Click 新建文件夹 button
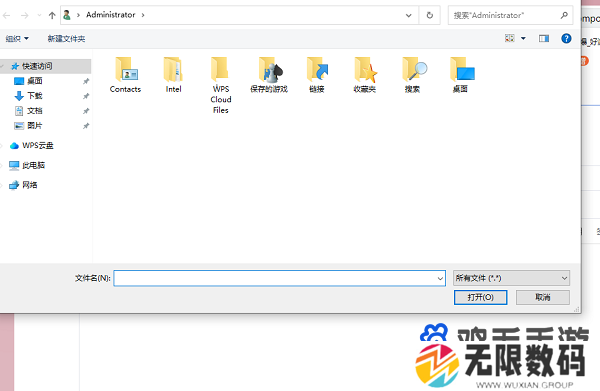 tap(66, 39)
